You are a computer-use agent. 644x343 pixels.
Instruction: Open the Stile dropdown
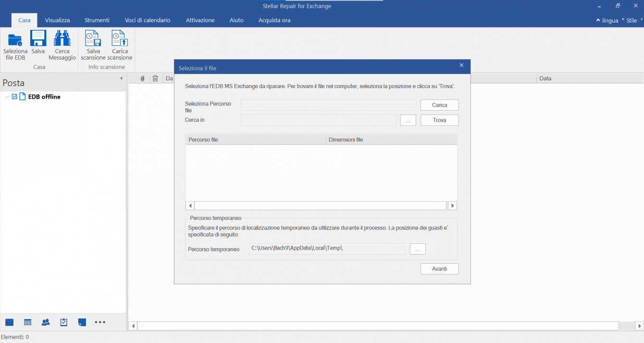634,20
